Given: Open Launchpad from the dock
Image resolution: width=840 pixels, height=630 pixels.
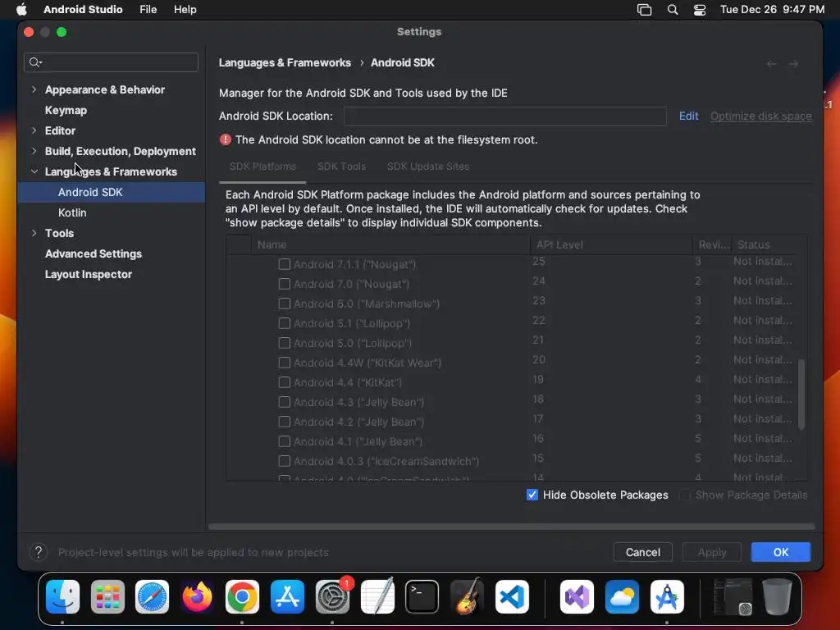Looking at the screenshot, I should [107, 597].
